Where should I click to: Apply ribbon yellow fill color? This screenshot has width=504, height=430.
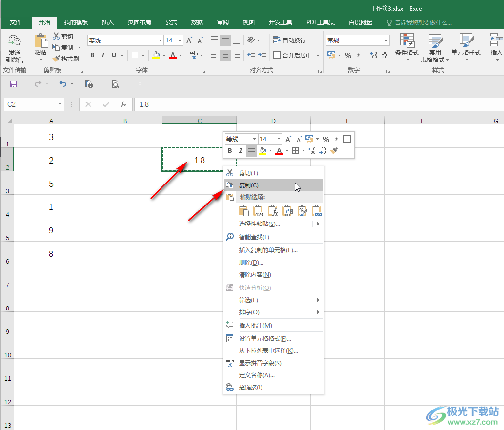[156, 55]
